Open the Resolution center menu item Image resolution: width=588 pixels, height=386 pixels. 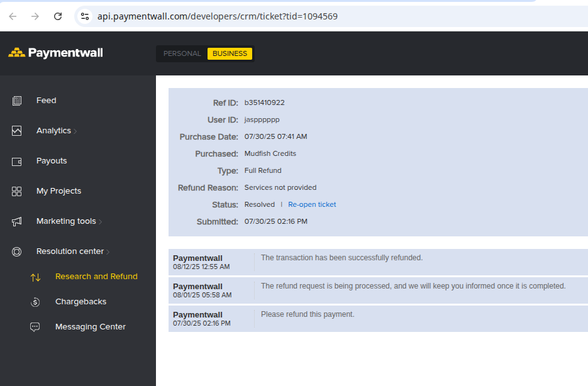point(70,251)
